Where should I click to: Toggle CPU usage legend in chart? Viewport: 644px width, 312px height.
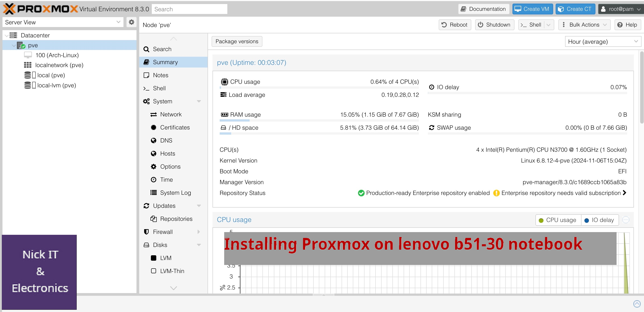pos(558,220)
